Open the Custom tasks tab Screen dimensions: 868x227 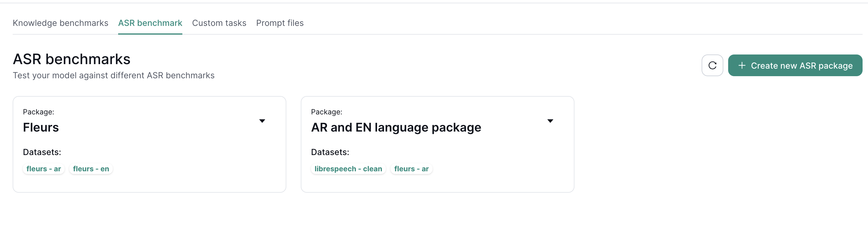point(219,23)
